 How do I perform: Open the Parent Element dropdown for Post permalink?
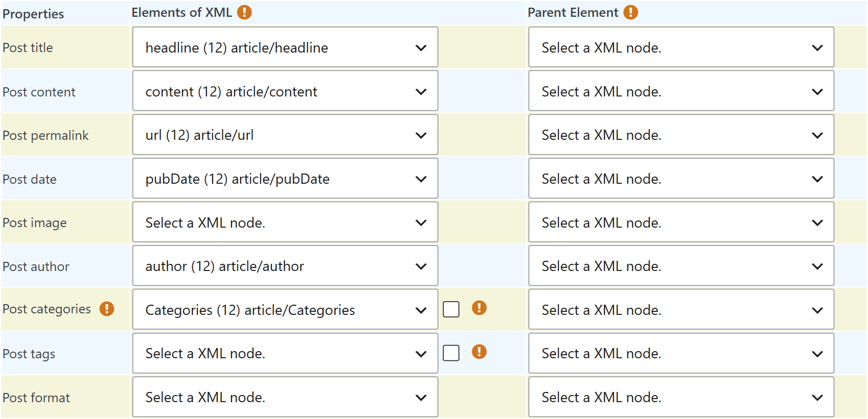681,135
